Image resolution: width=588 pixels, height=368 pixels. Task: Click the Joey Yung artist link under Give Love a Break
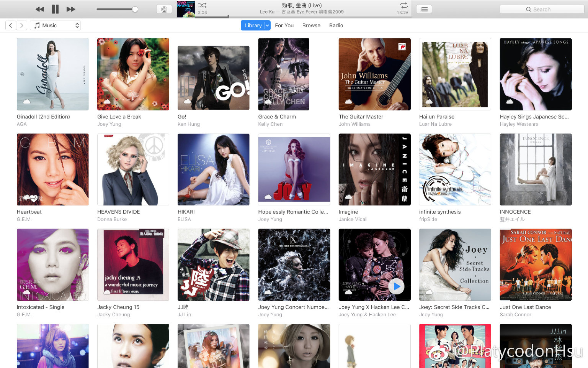click(109, 124)
